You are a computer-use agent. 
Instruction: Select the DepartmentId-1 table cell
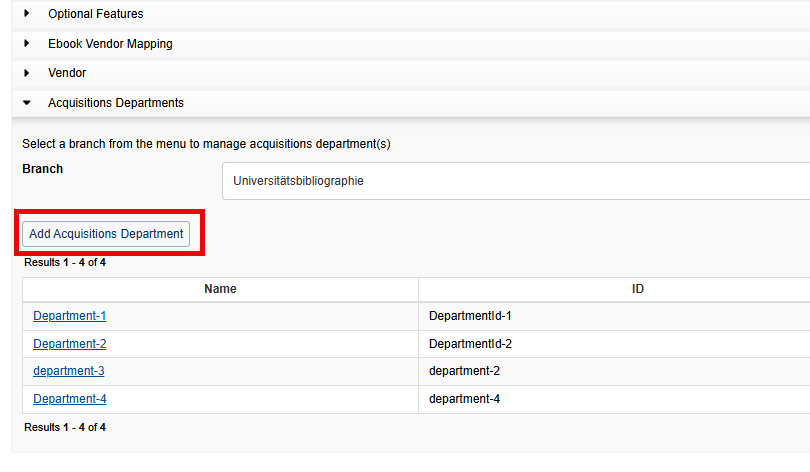coord(470,316)
